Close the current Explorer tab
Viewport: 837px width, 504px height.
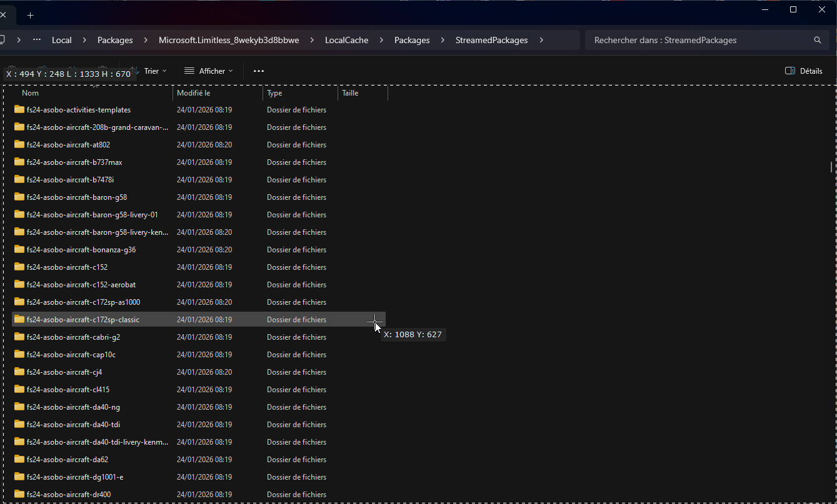point(3,15)
